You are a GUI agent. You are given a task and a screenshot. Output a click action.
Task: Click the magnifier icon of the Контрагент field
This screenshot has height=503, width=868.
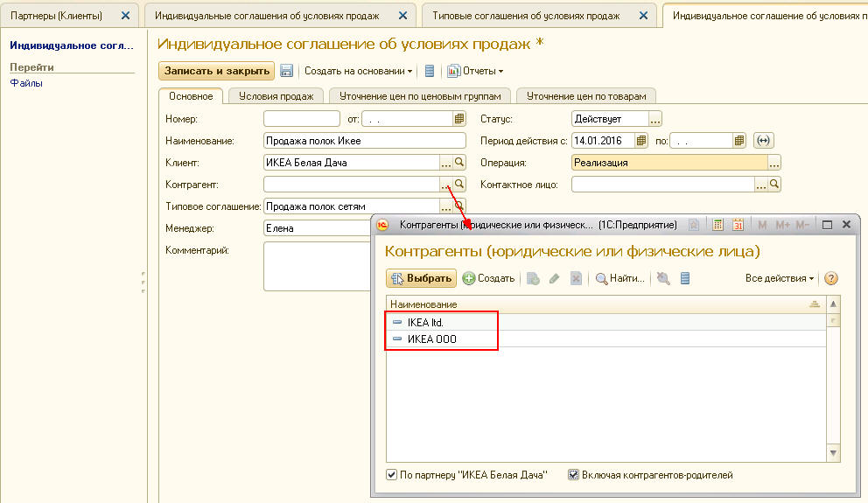click(459, 185)
